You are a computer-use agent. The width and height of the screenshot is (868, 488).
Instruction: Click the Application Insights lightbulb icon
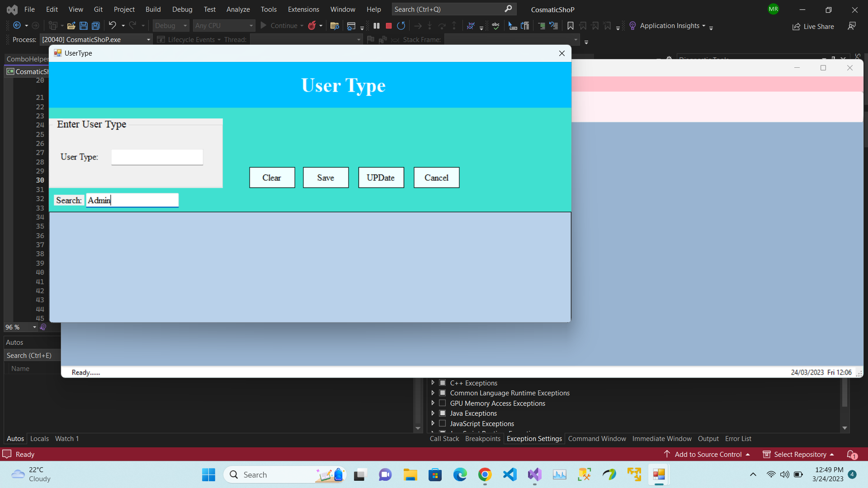pyautogui.click(x=632, y=26)
